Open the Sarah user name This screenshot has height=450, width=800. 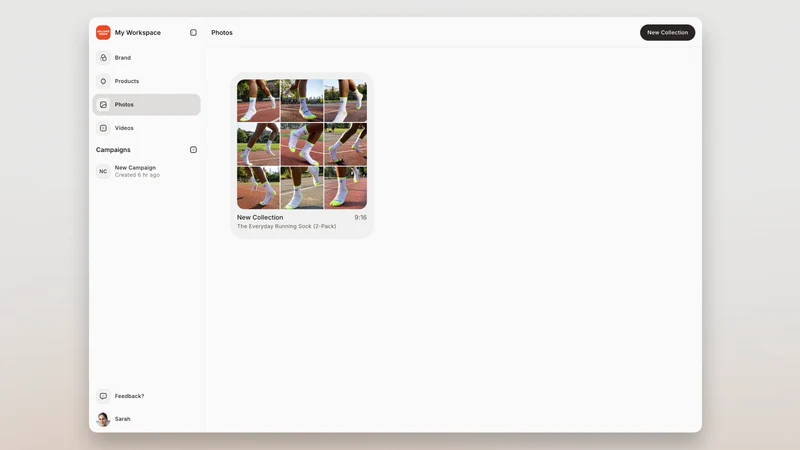tap(122, 419)
